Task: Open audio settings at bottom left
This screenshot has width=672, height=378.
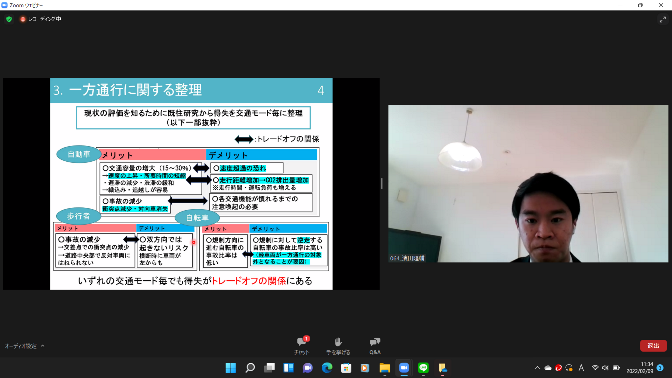Action: click(x=21, y=346)
